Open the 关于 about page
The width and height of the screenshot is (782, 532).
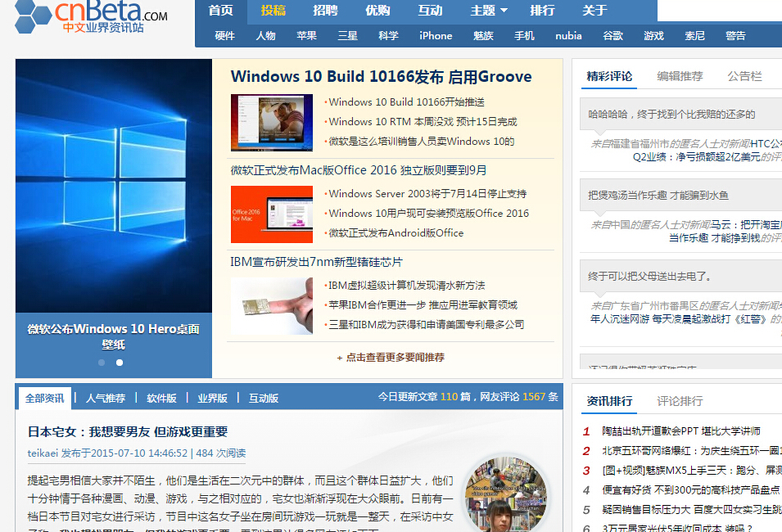click(595, 11)
